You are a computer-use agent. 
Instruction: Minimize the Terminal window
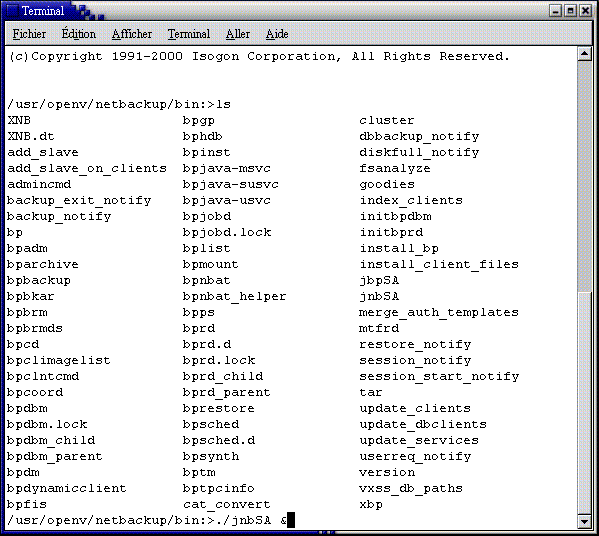[555, 11]
